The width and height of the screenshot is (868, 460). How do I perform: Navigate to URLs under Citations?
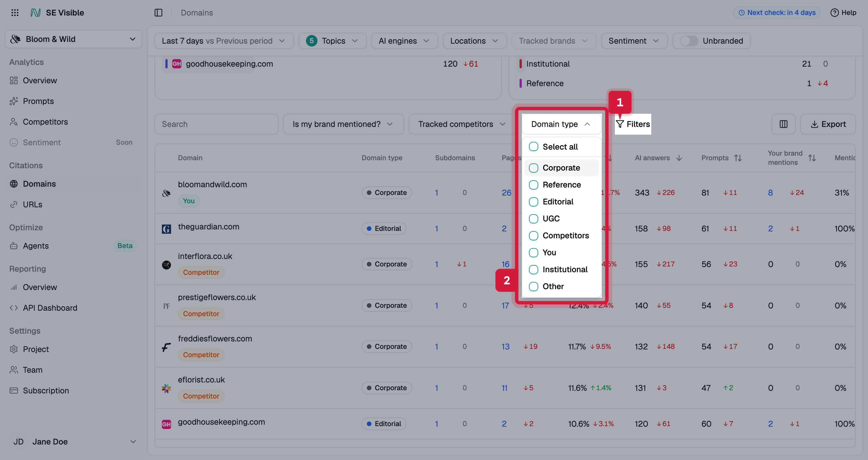[32, 204]
